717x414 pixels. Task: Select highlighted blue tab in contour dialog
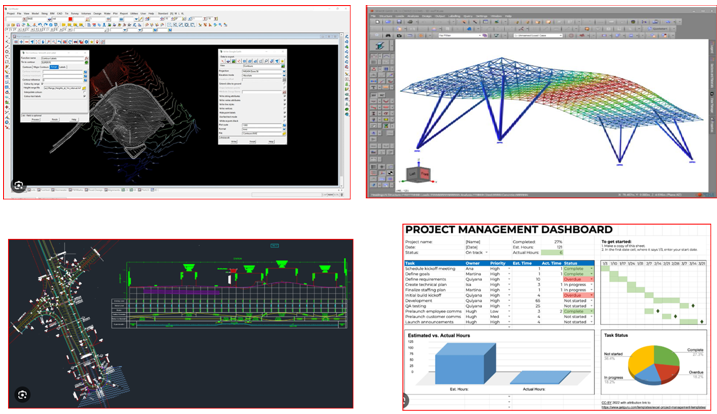click(x=54, y=67)
